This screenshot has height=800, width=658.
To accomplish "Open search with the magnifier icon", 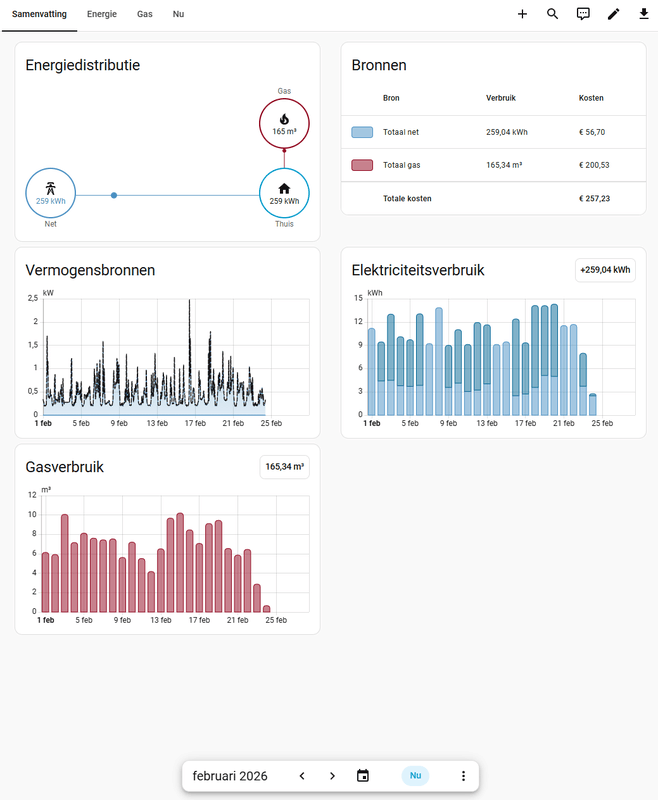I will [552, 14].
